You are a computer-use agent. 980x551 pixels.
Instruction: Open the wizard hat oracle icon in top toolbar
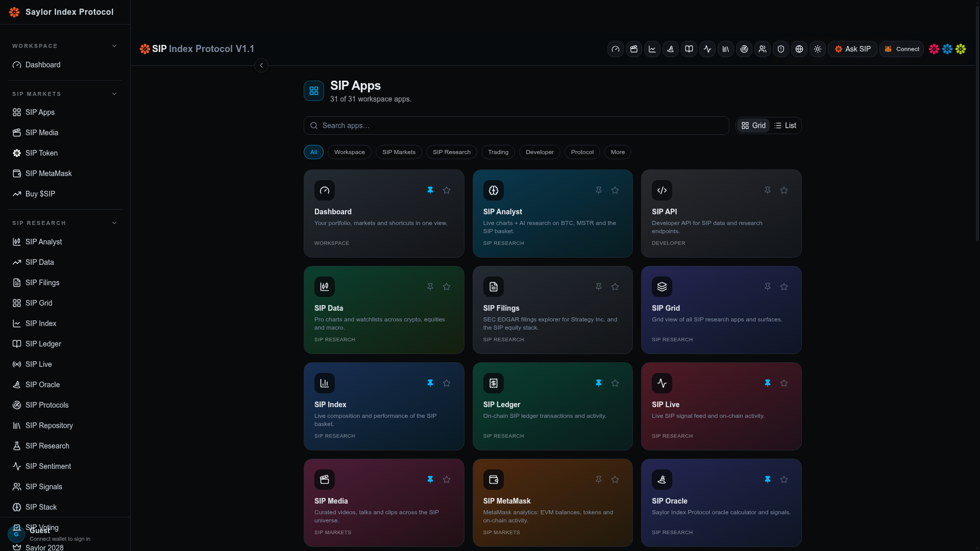671,49
